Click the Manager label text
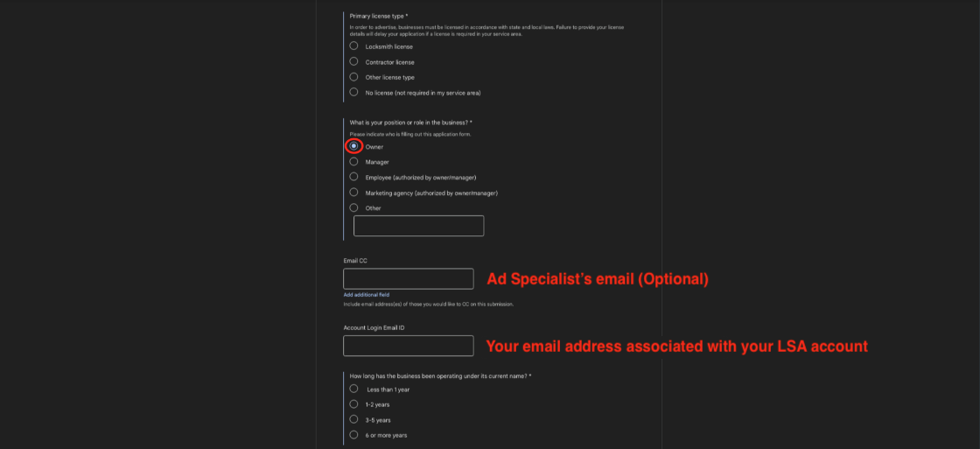The width and height of the screenshot is (980, 449). click(x=377, y=162)
